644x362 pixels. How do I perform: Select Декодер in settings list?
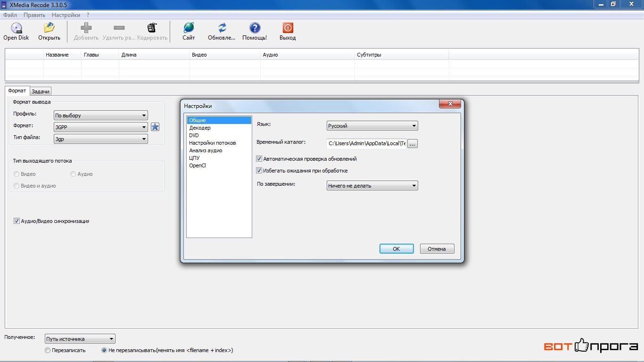click(219, 128)
